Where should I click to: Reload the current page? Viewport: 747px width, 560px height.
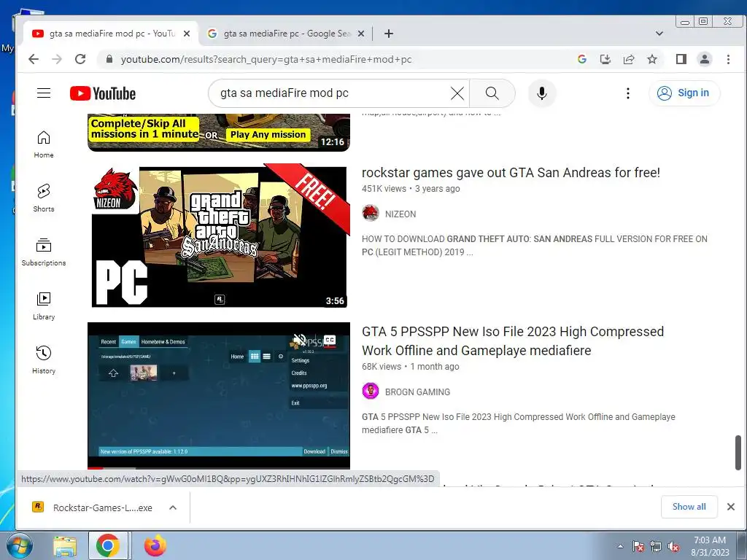pyautogui.click(x=80, y=59)
